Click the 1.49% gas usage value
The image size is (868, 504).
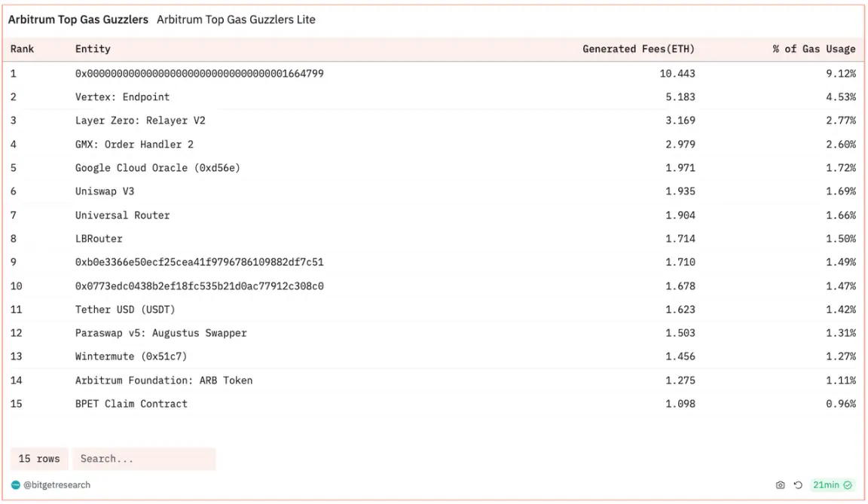[x=841, y=262]
